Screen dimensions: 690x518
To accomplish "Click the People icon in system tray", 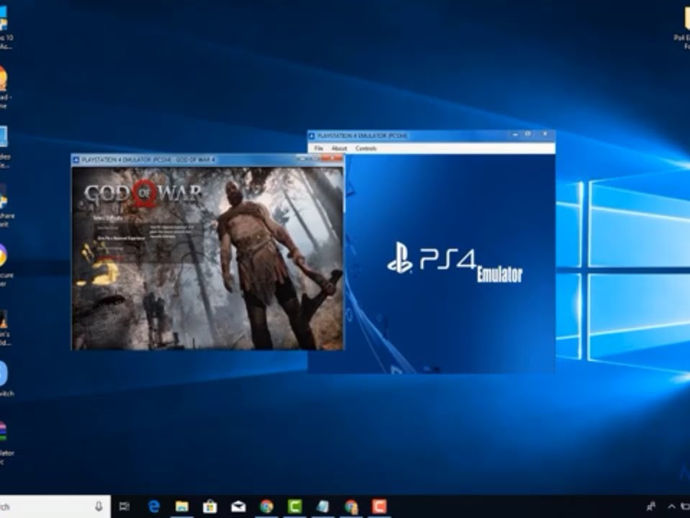I will pyautogui.click(x=651, y=507).
